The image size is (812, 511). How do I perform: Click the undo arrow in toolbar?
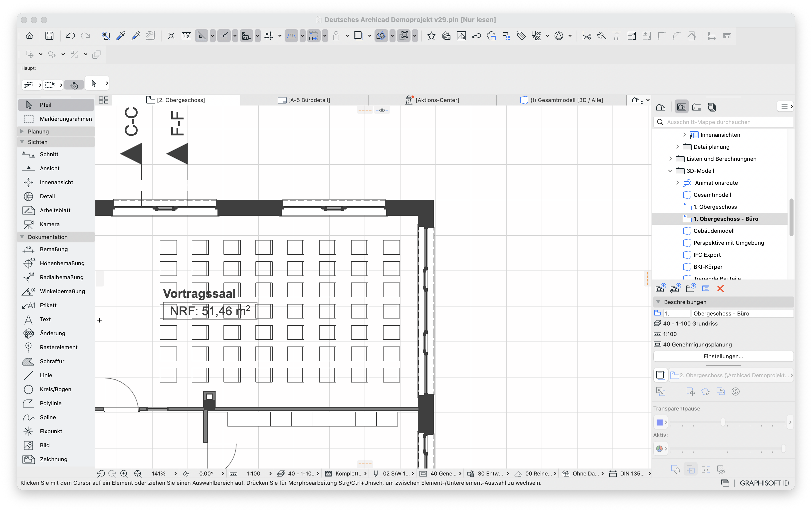[x=70, y=36]
